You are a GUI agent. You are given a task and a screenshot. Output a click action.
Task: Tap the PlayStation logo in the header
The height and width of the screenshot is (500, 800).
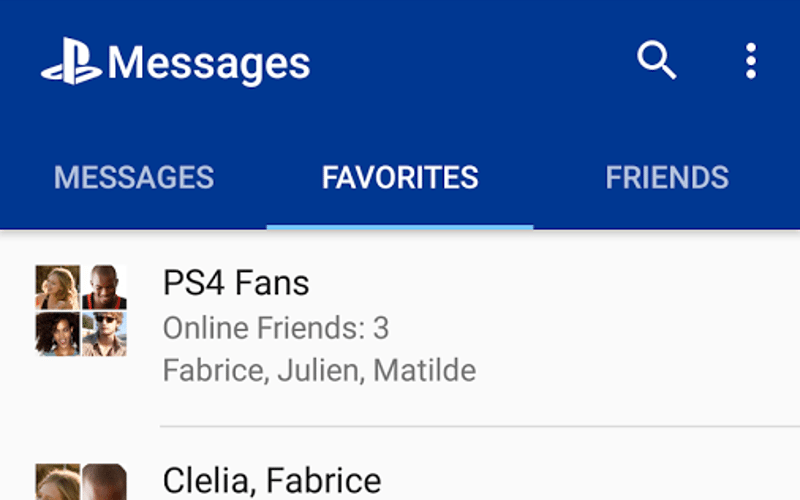[70, 64]
